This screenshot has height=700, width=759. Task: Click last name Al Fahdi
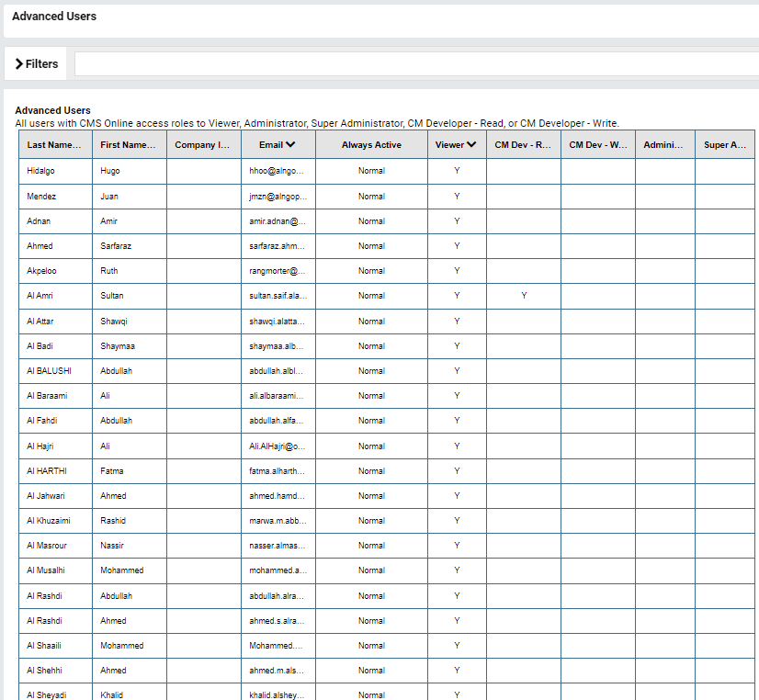point(41,421)
